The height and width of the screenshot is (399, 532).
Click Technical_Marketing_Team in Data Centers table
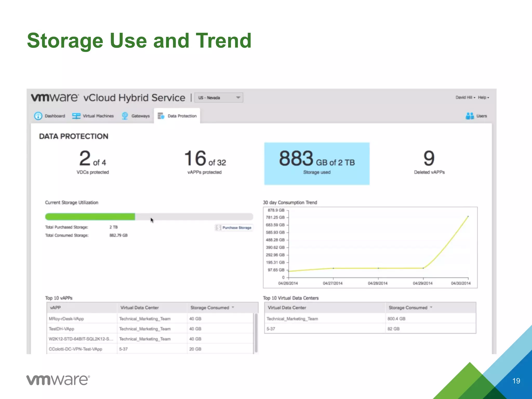point(292,318)
